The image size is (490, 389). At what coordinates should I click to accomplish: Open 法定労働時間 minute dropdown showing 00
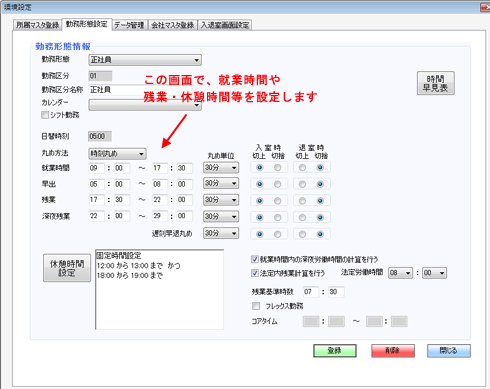pyautogui.click(x=434, y=273)
